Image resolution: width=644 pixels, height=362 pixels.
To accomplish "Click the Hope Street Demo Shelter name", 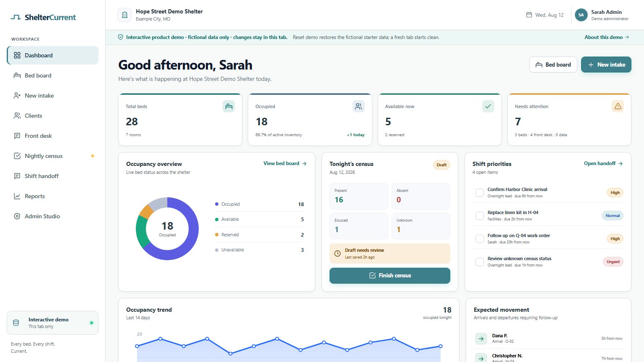I will 169,12.
